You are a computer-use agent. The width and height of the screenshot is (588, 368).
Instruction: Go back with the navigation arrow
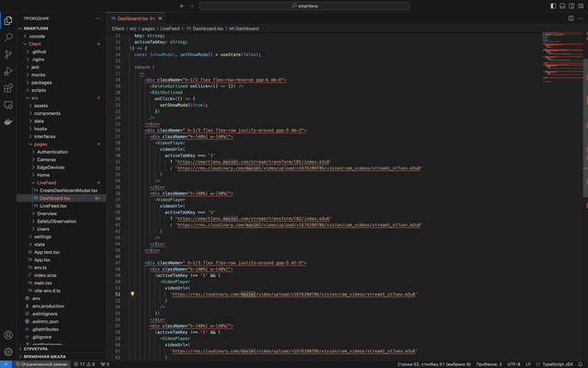point(182,6)
